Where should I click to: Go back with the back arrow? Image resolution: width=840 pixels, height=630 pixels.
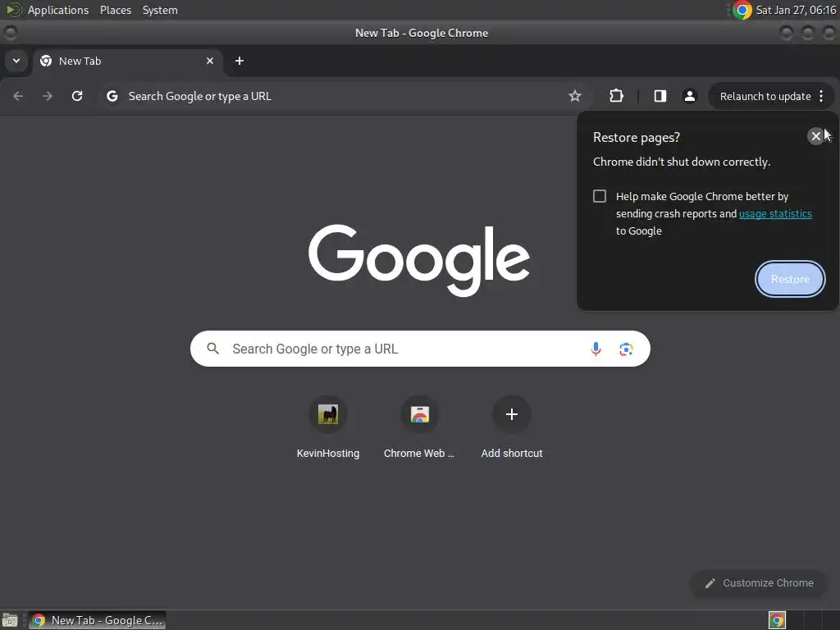tap(18, 96)
